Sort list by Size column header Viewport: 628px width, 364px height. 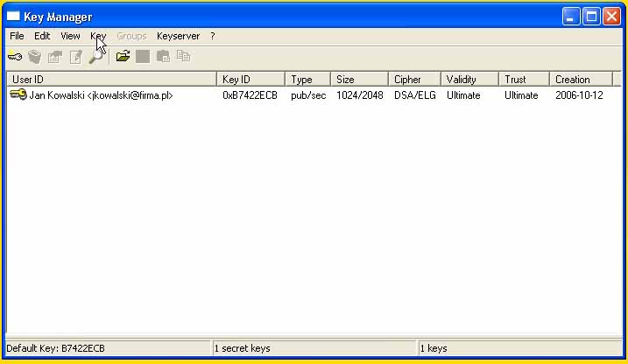pos(359,80)
